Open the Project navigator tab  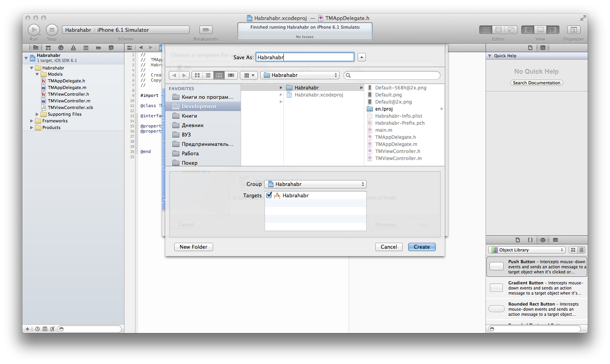click(36, 48)
